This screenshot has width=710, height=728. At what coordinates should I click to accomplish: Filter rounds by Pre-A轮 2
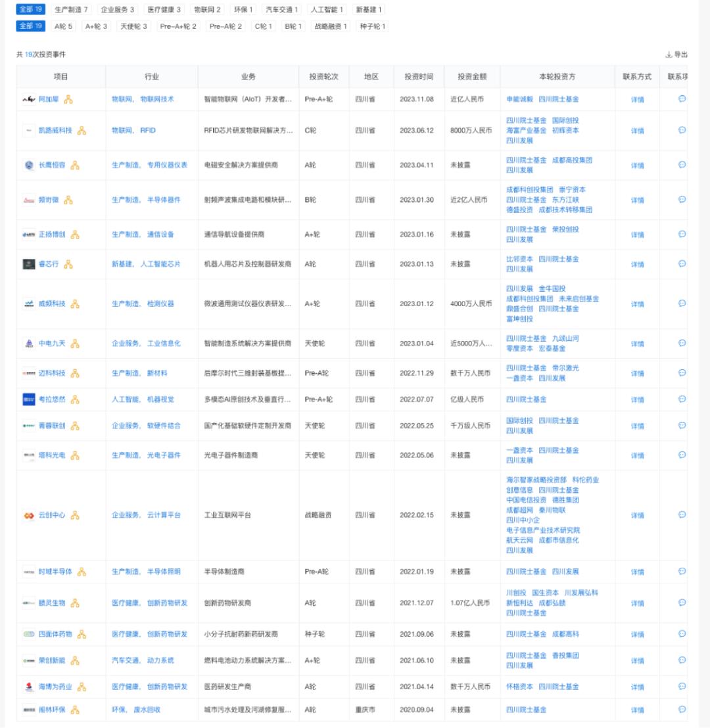(226, 26)
